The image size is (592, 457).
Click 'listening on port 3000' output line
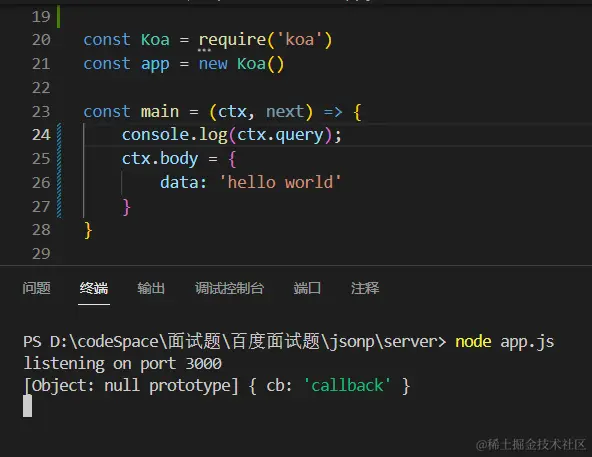click(x=122, y=364)
